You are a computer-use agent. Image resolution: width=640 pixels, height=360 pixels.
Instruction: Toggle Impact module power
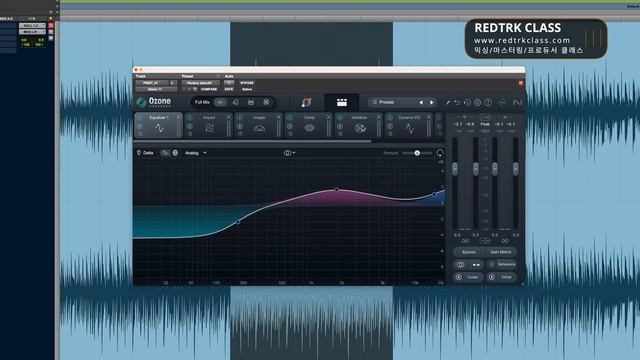(x=190, y=118)
